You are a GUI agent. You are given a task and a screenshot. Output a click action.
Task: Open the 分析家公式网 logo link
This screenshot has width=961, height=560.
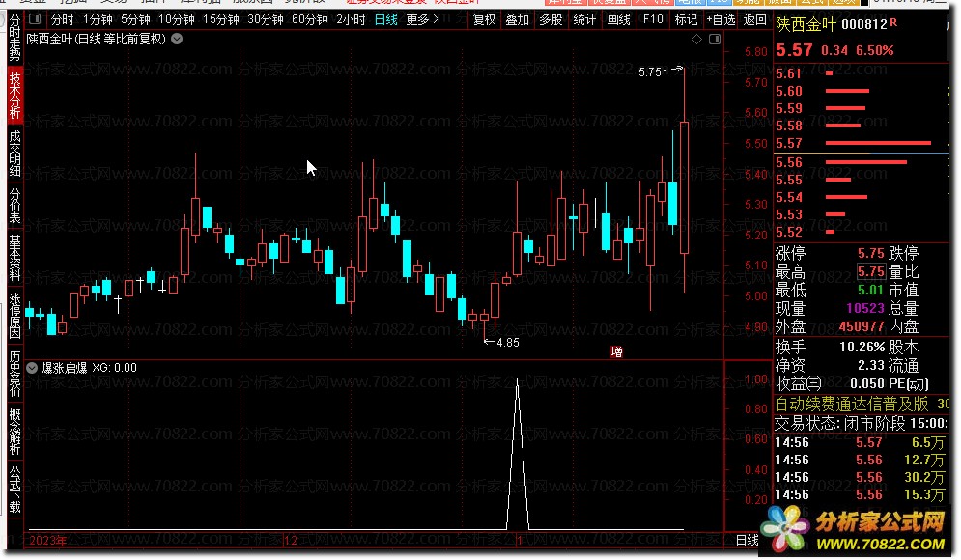855,531
